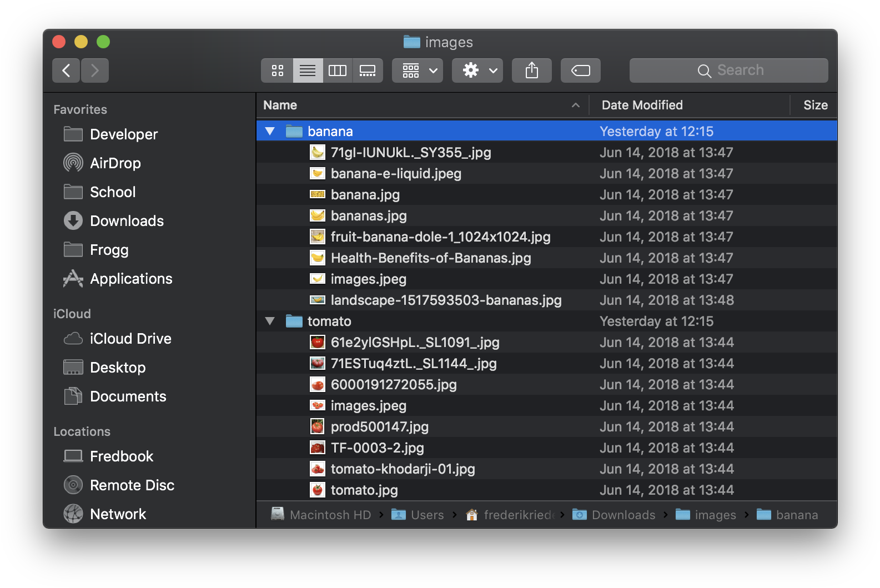
Task: Jump to Macintosh HD in path bar
Action: pos(330,515)
